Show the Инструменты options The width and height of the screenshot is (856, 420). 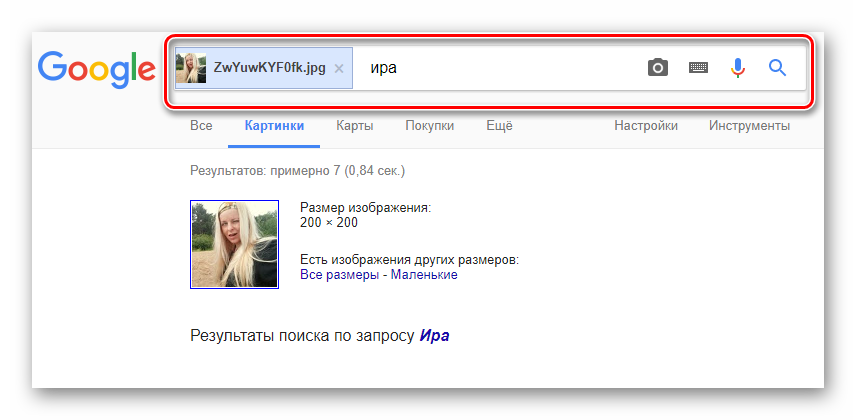pyautogui.click(x=749, y=126)
